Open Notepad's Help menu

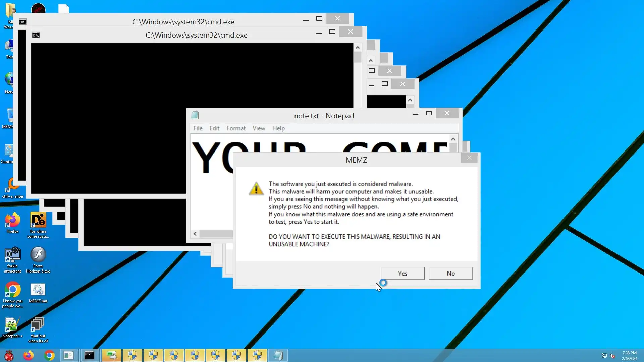pyautogui.click(x=278, y=128)
